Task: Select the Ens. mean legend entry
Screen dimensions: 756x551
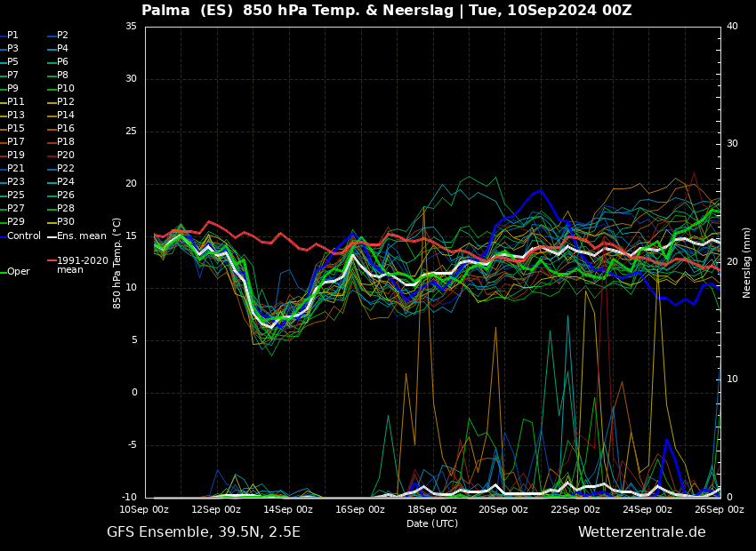Action: pos(81,236)
